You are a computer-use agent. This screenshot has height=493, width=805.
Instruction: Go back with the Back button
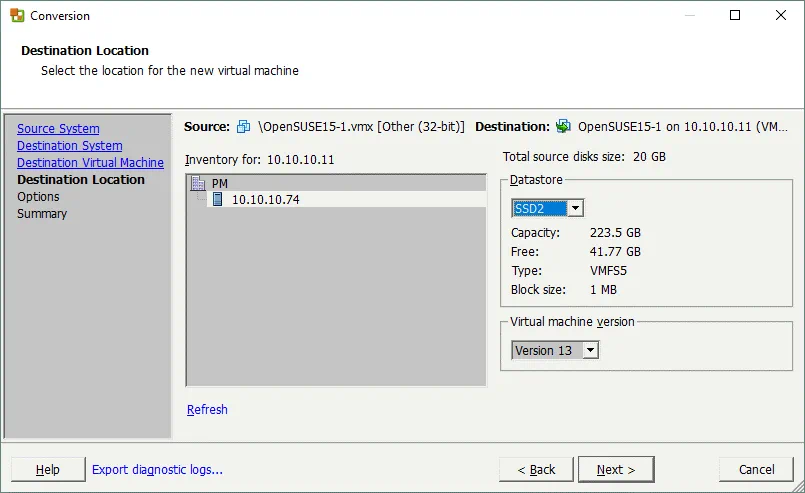tap(536, 469)
